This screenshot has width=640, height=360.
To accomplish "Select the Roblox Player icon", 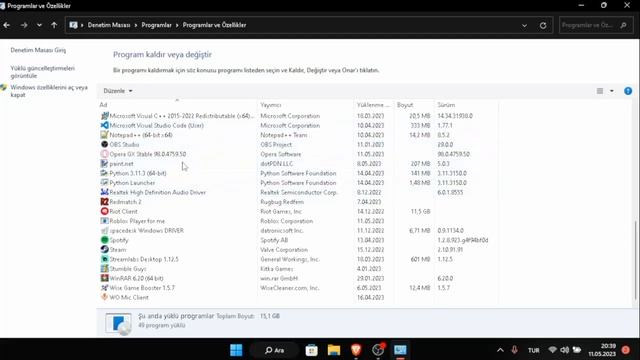I will tap(104, 221).
